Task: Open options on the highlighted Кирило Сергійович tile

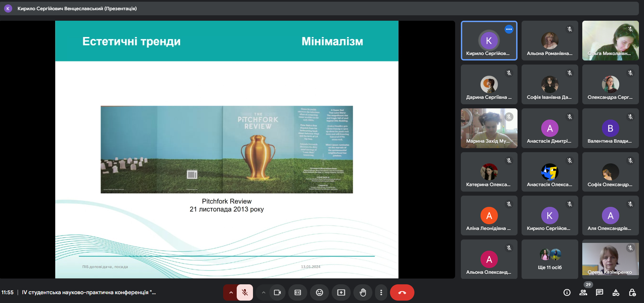Action: (x=509, y=29)
